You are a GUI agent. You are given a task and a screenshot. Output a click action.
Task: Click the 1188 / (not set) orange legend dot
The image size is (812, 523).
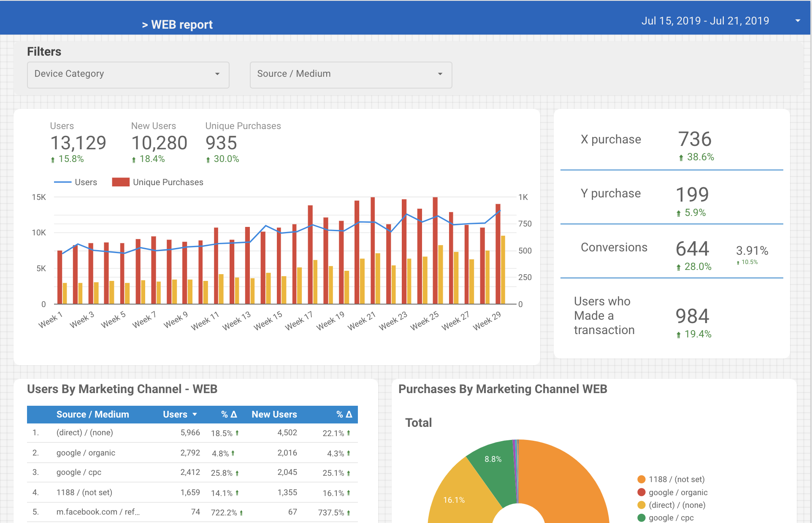(641, 479)
